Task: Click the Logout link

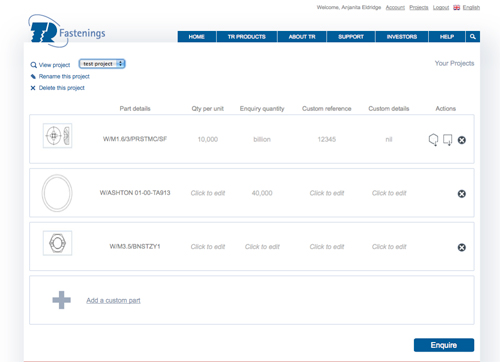Action: point(441,7)
